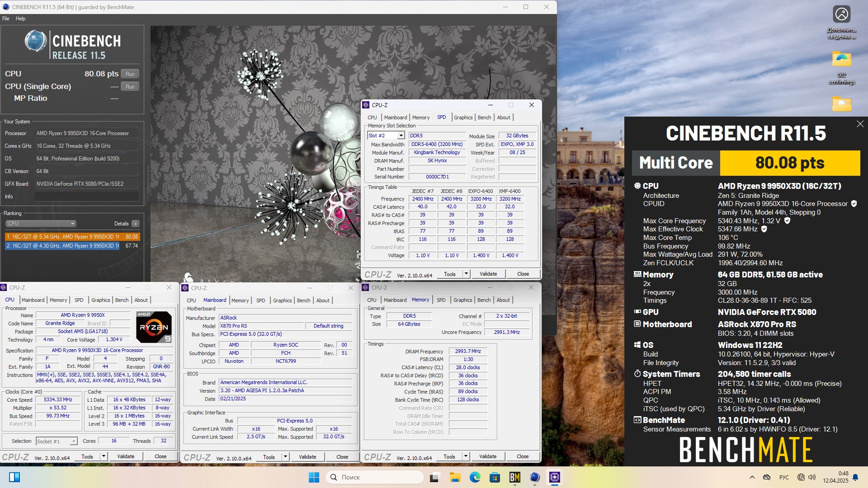Viewport: 868px width, 488px height.
Task: Launch Microsoft Edge from the taskbar
Action: 475,477
